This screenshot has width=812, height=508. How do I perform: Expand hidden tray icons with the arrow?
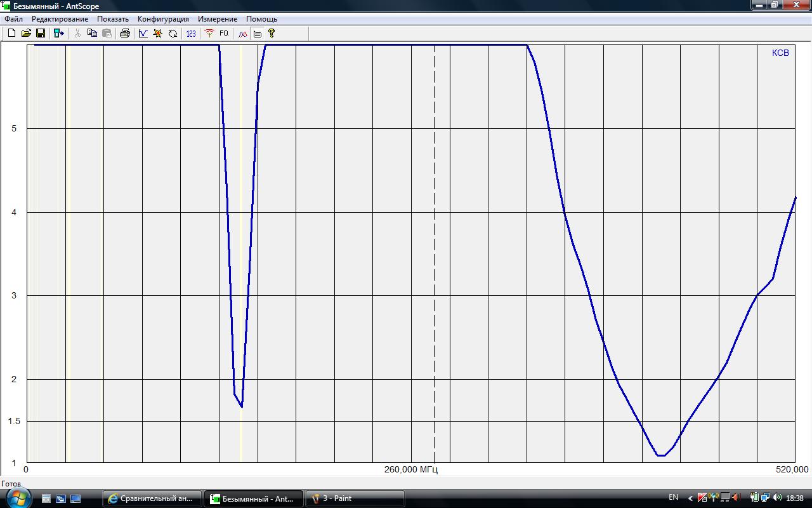tap(691, 498)
